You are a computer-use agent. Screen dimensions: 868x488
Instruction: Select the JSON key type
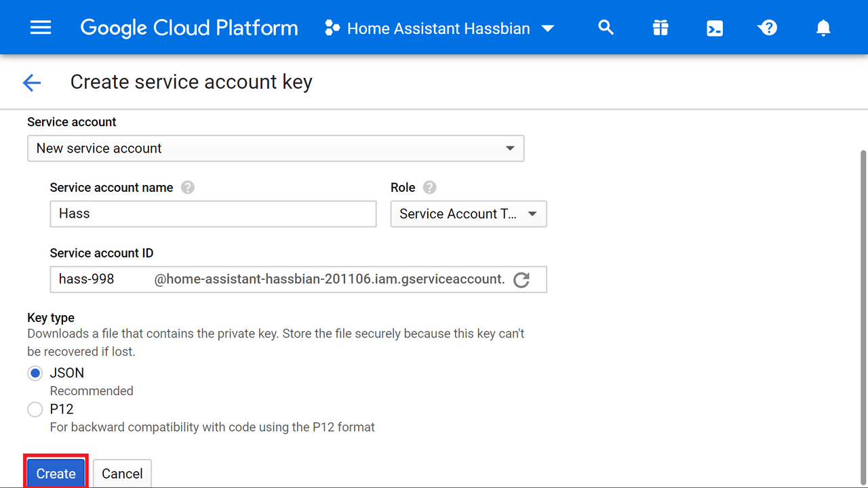coord(35,373)
